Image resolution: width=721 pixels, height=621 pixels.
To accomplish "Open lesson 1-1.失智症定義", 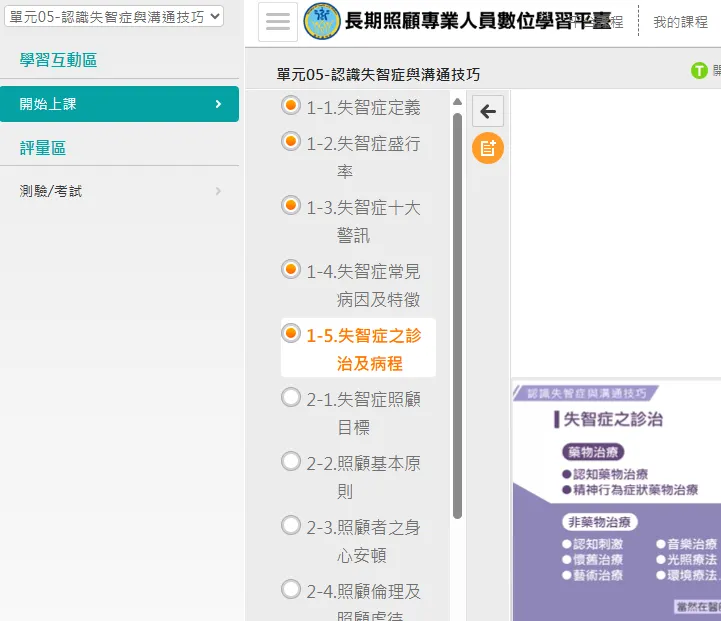I will (363, 108).
